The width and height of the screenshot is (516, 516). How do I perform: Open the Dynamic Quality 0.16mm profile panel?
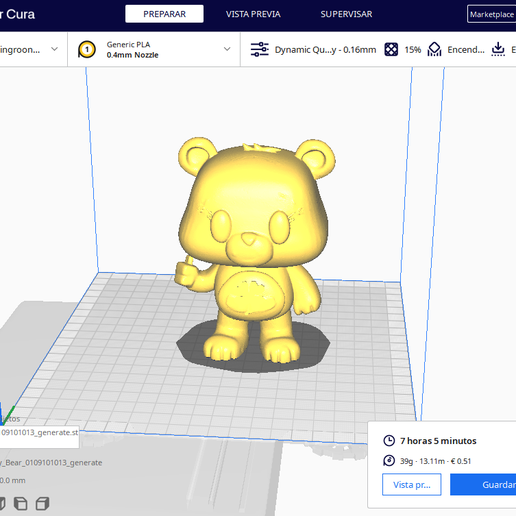coord(325,50)
